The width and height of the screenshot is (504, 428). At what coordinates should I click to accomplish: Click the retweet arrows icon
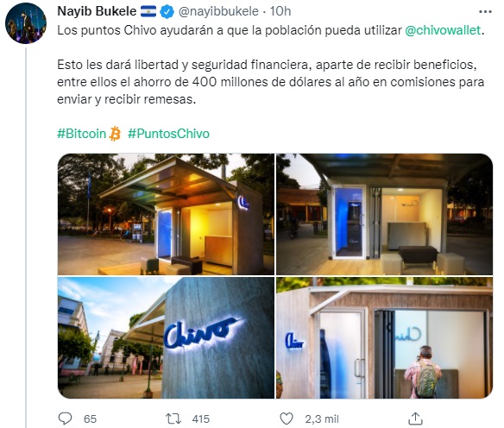(173, 419)
